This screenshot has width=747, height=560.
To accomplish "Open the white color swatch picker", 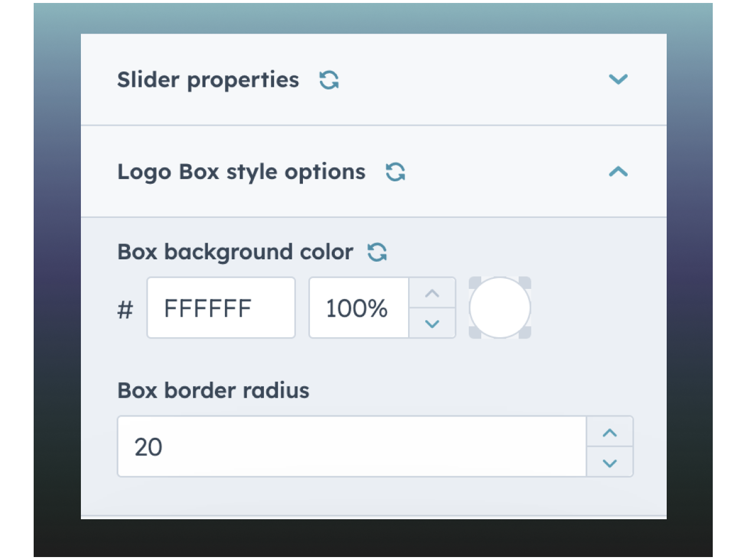I will pyautogui.click(x=500, y=308).
